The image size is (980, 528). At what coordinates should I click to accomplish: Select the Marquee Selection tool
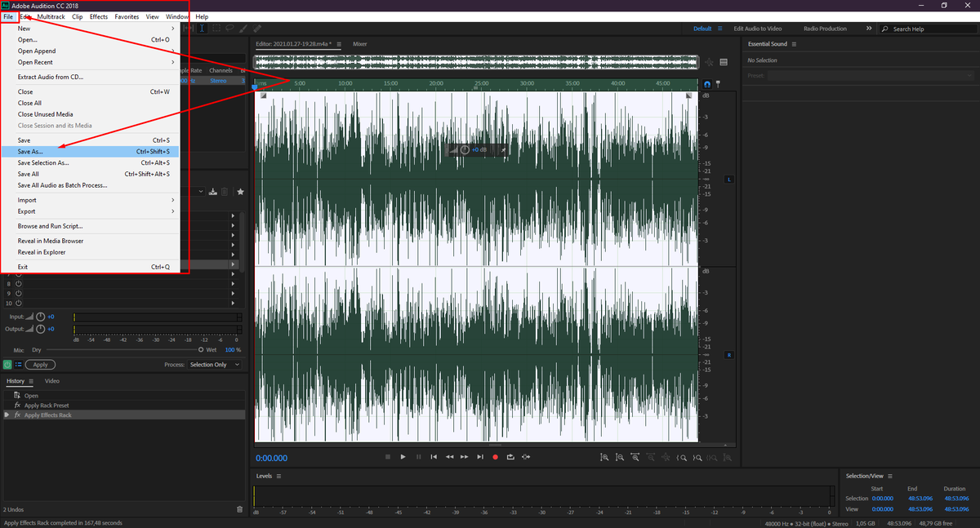[x=216, y=28]
